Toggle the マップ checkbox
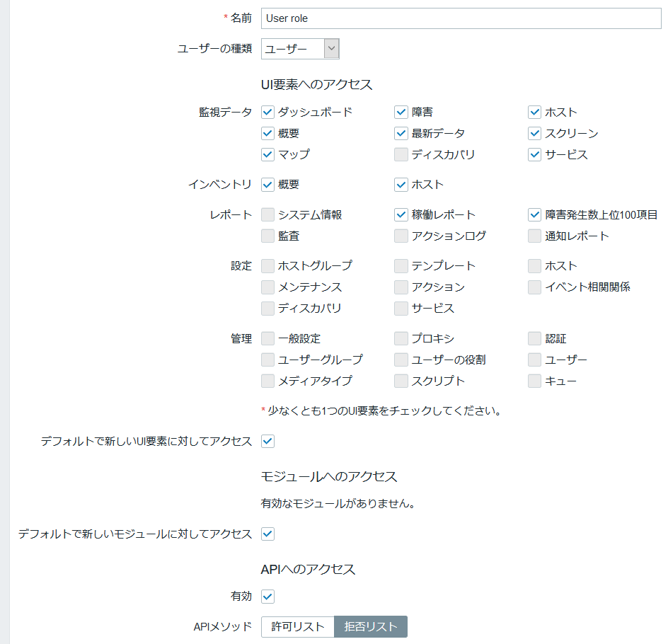 pos(267,154)
